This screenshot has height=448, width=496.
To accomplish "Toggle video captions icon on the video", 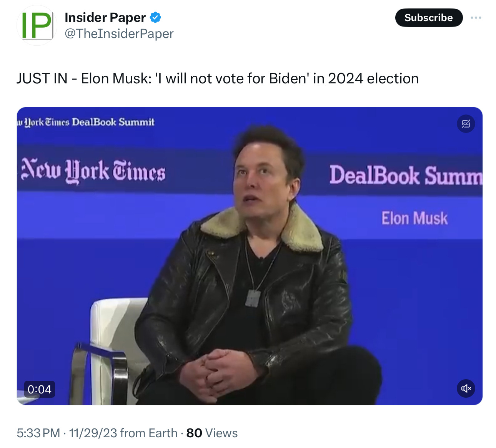I will [466, 124].
